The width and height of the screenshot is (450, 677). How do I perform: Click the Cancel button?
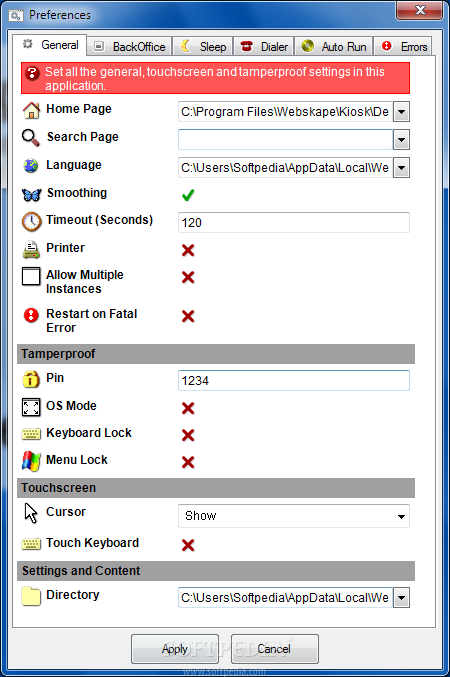275,649
